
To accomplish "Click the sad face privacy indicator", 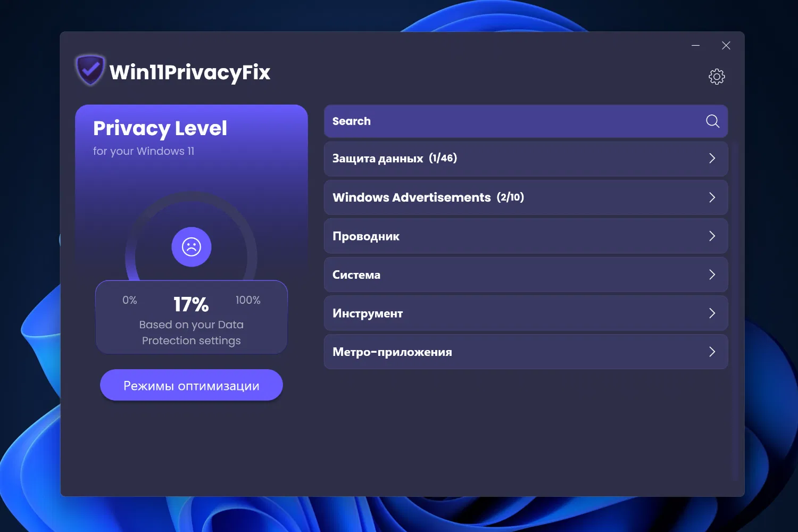I will (192, 247).
